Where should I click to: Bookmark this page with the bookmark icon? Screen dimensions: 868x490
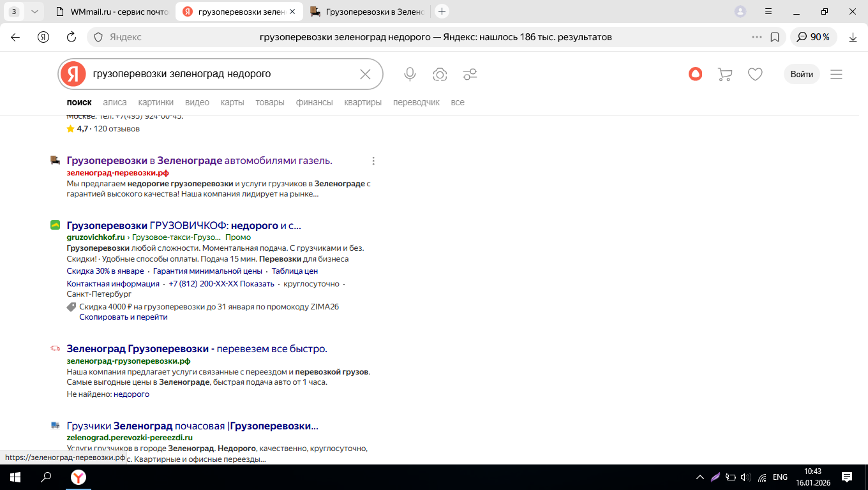(775, 37)
